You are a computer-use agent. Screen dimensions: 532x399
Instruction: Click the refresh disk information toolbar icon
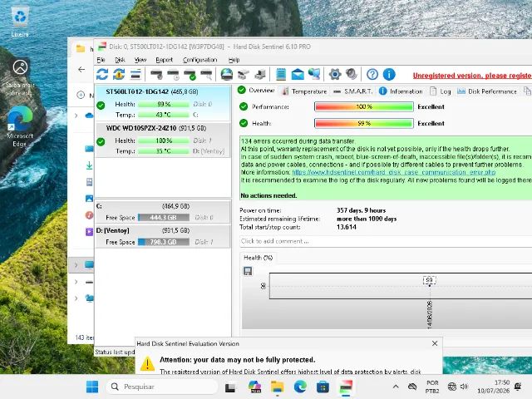point(102,74)
